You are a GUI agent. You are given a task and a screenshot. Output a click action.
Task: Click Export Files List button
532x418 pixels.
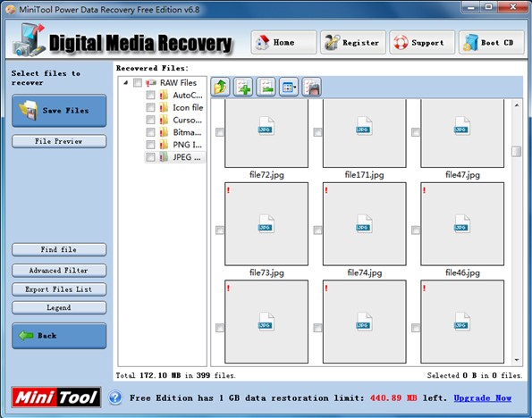(59, 289)
